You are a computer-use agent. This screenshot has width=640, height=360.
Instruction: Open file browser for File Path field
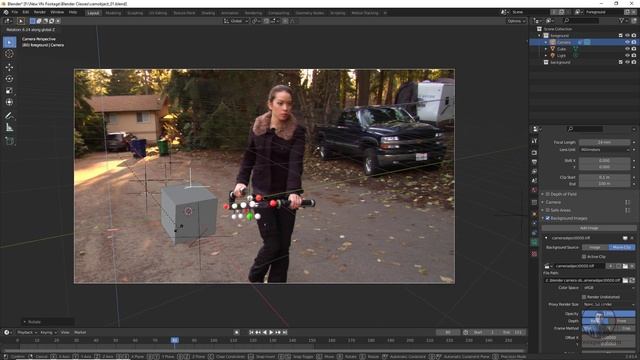625,280
